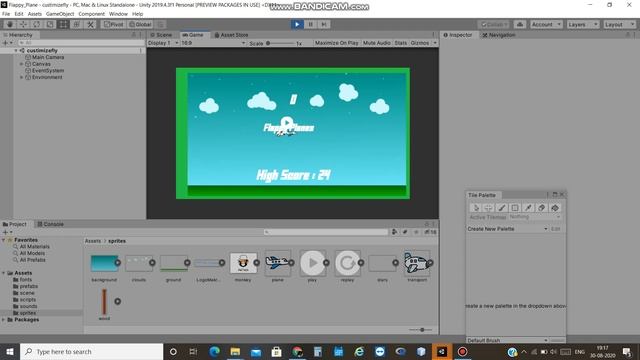Toggle Mute Audio in Game view
Viewport: 640px width, 360px height.
click(376, 43)
